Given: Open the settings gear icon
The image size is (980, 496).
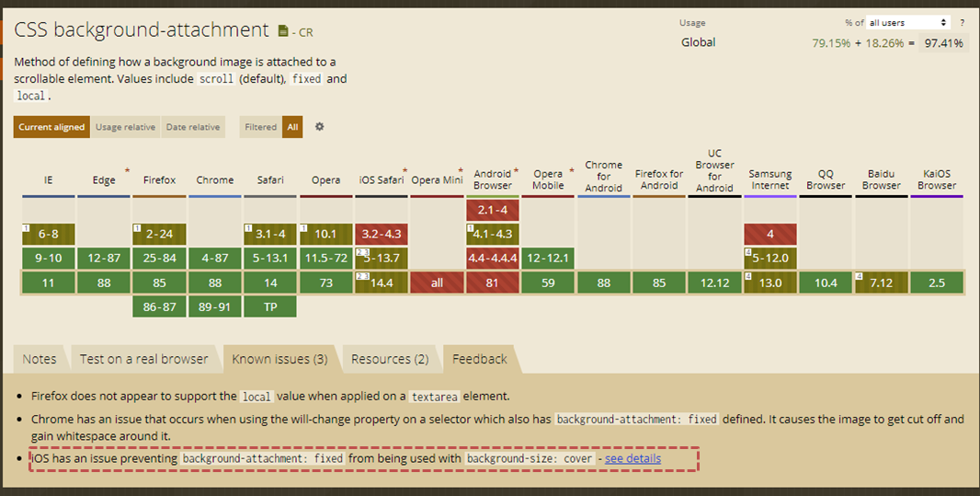Looking at the screenshot, I should (x=319, y=126).
